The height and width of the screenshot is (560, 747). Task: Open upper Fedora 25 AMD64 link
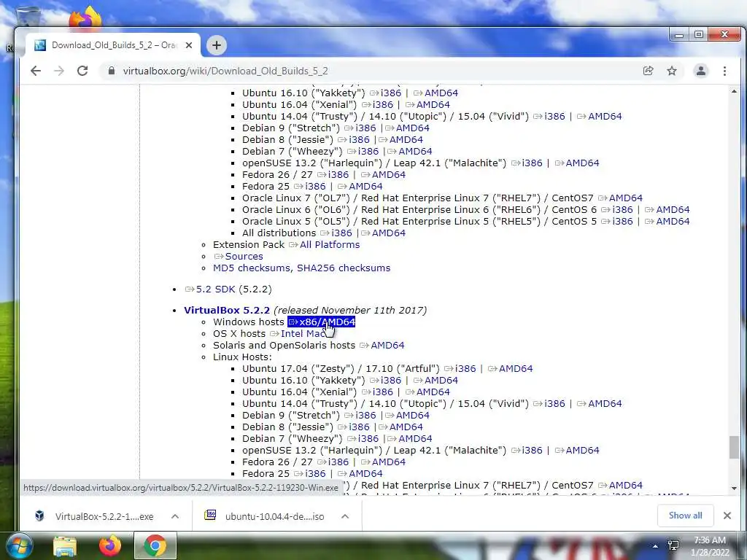[360, 186]
